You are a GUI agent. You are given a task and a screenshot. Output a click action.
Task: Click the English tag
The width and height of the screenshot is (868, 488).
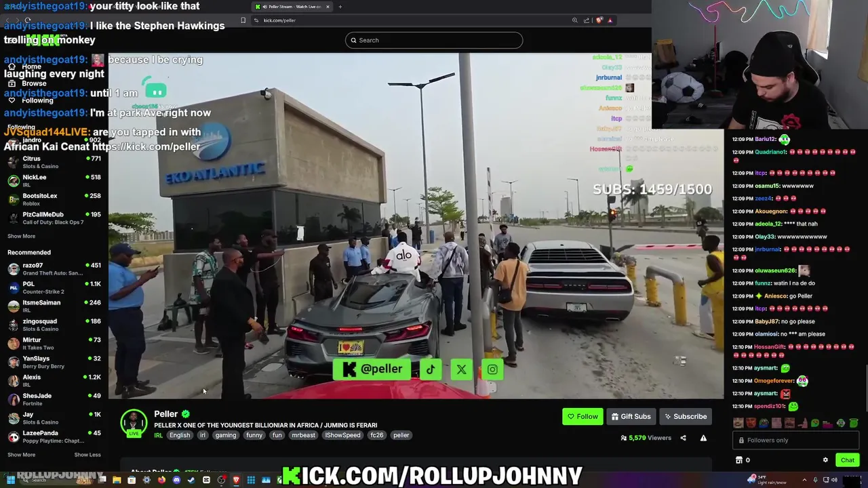coord(180,435)
